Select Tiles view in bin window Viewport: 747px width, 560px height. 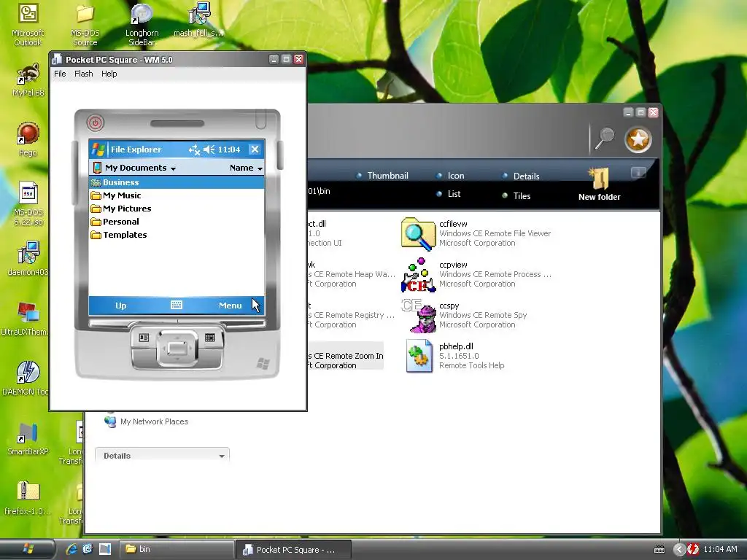coord(516,195)
